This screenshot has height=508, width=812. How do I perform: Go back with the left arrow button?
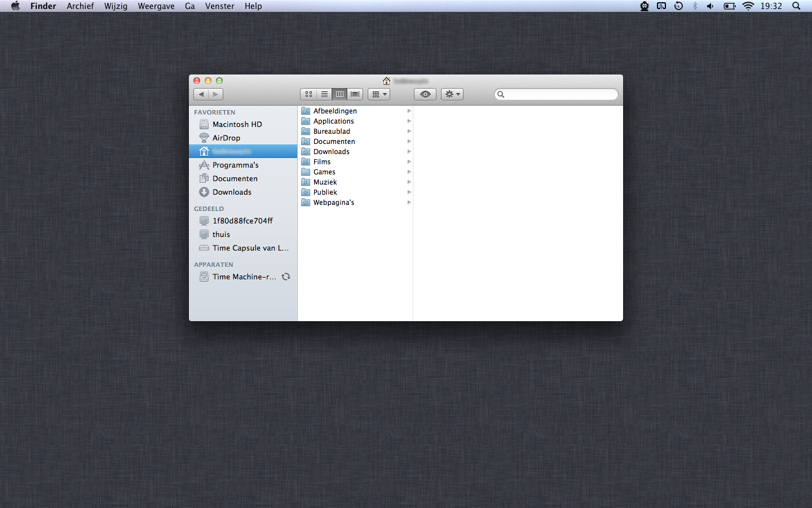[x=201, y=94]
